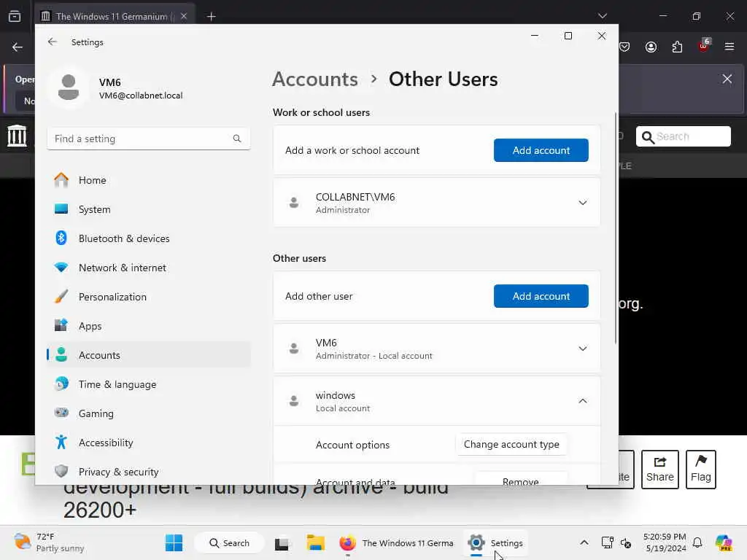This screenshot has height=560, width=747.
Task: Open the Firefox extensions puzzle icon
Action: tap(677, 47)
